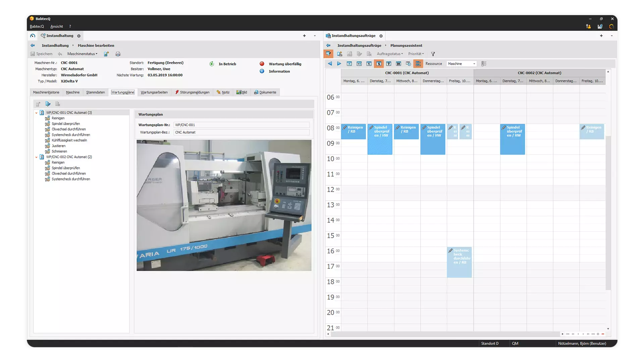
Task: Click the go-to-today calendar icon
Action: coord(349,63)
